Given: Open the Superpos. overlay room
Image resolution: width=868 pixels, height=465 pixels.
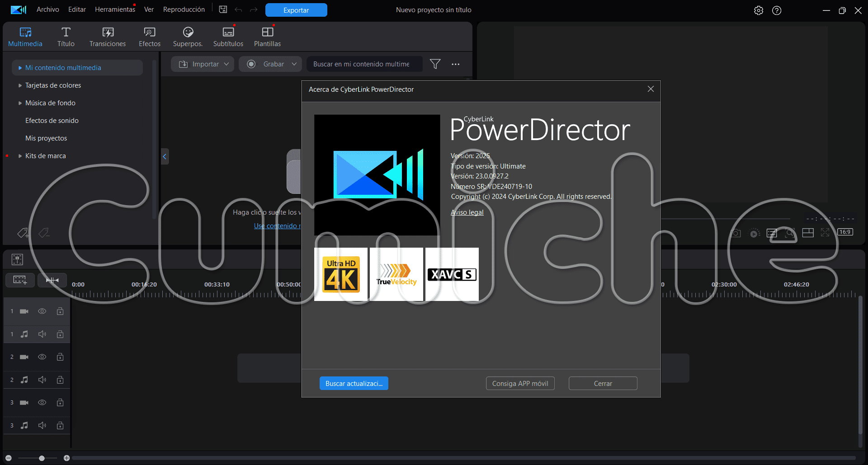Looking at the screenshot, I should click(188, 37).
